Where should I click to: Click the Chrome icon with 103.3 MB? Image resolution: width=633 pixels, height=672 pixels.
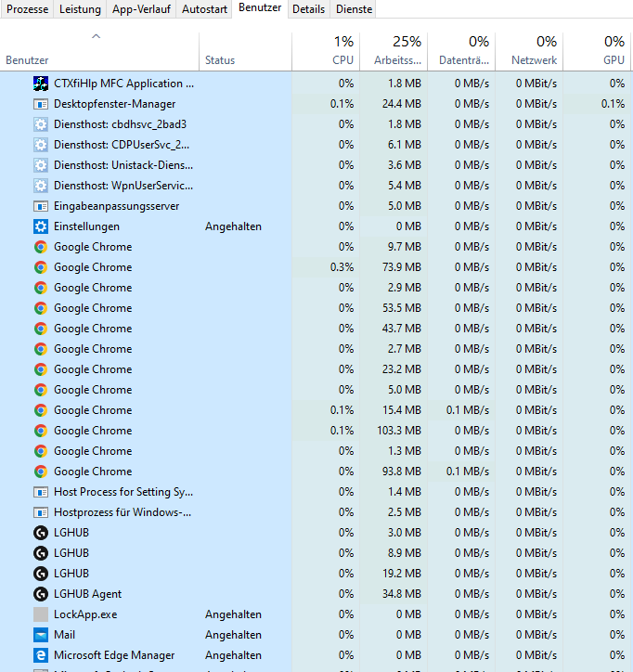point(41,431)
